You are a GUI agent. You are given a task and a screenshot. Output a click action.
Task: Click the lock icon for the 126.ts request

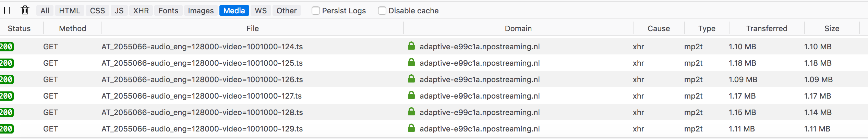(x=411, y=79)
